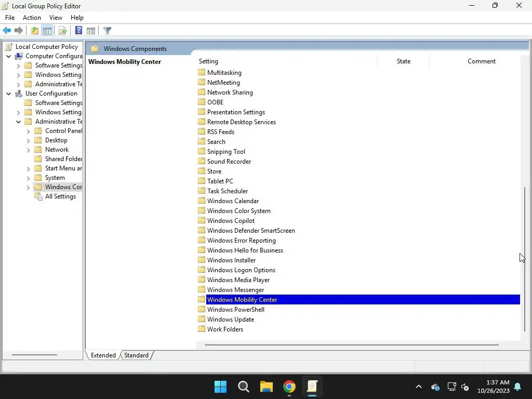Click the Back arrow toolbar icon

[x=7, y=31]
